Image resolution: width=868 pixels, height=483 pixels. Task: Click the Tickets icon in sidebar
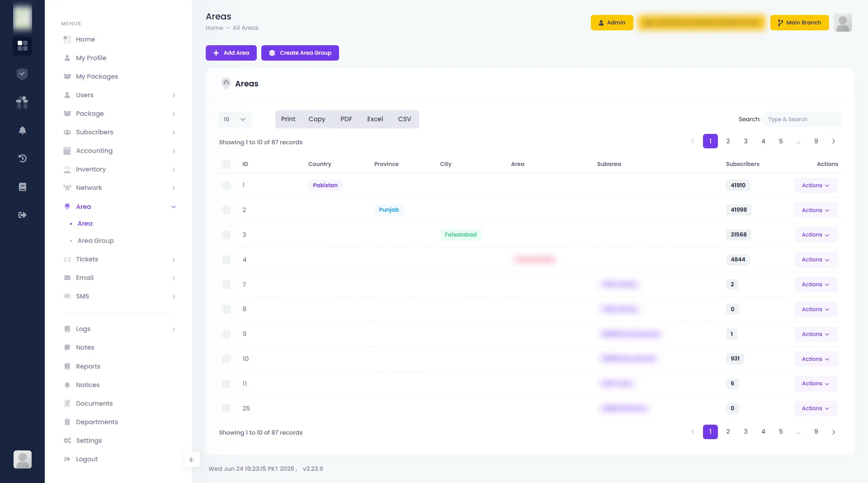[67, 259]
